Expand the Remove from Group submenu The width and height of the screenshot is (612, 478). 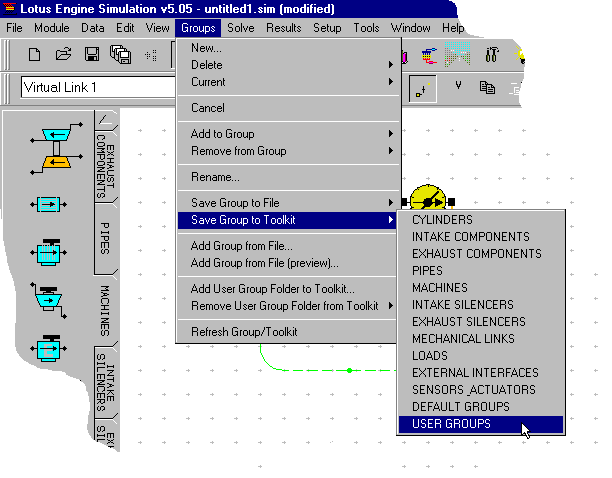288,151
